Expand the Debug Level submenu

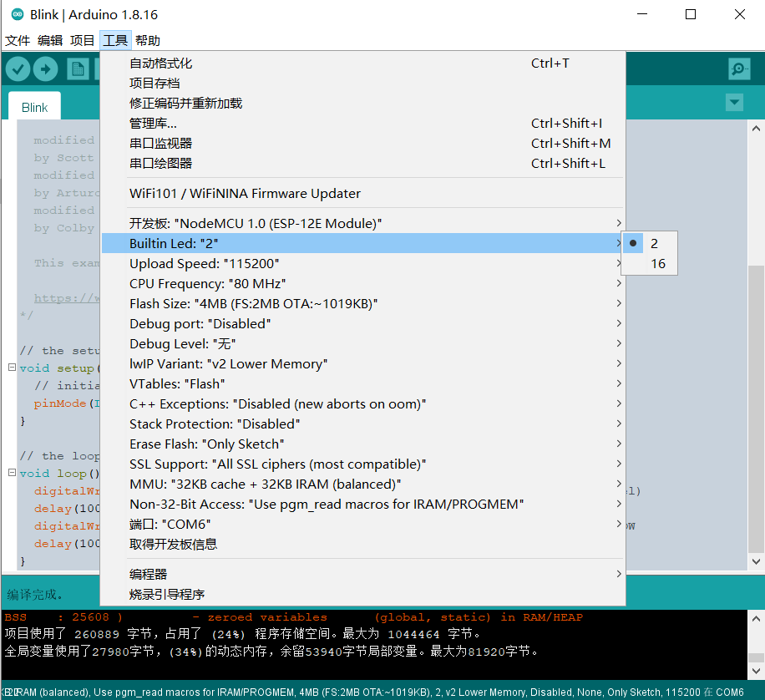click(363, 343)
